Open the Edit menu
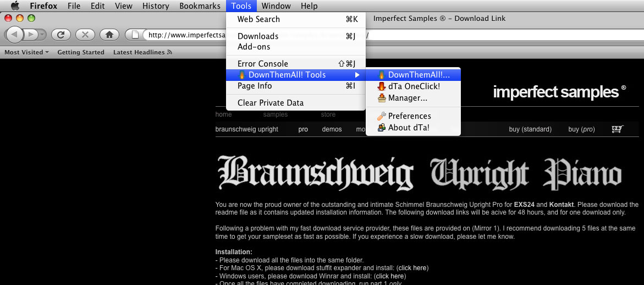The image size is (644, 285). coord(98,6)
